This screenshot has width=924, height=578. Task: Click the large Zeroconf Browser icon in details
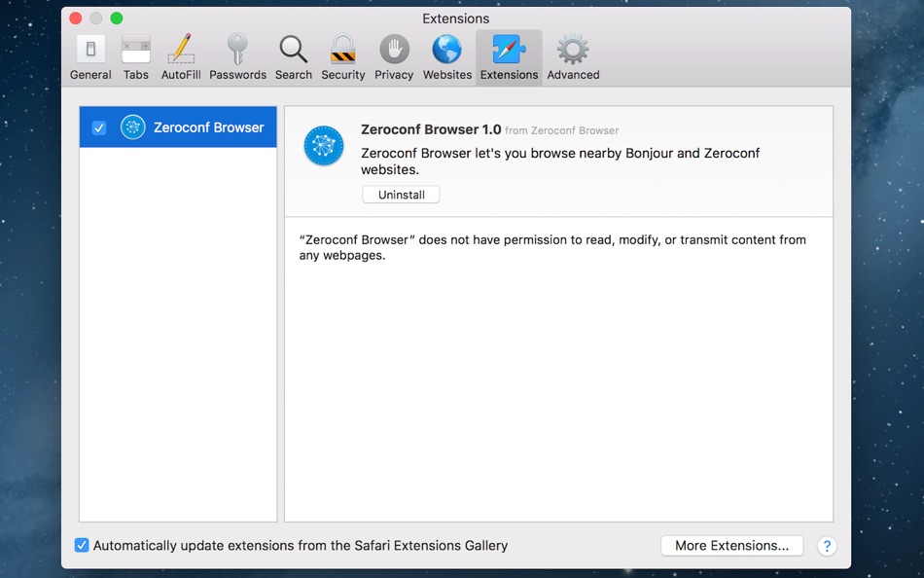pos(324,146)
